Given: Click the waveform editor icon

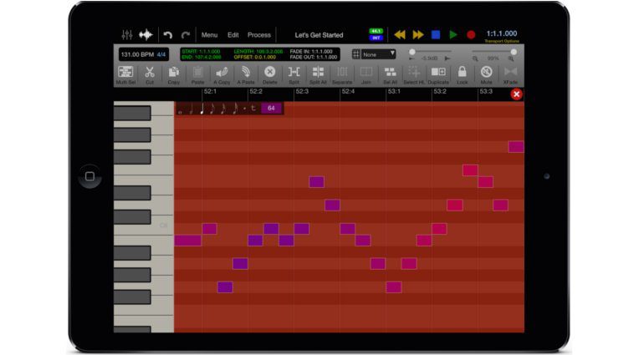Looking at the screenshot, I should pos(146,35).
